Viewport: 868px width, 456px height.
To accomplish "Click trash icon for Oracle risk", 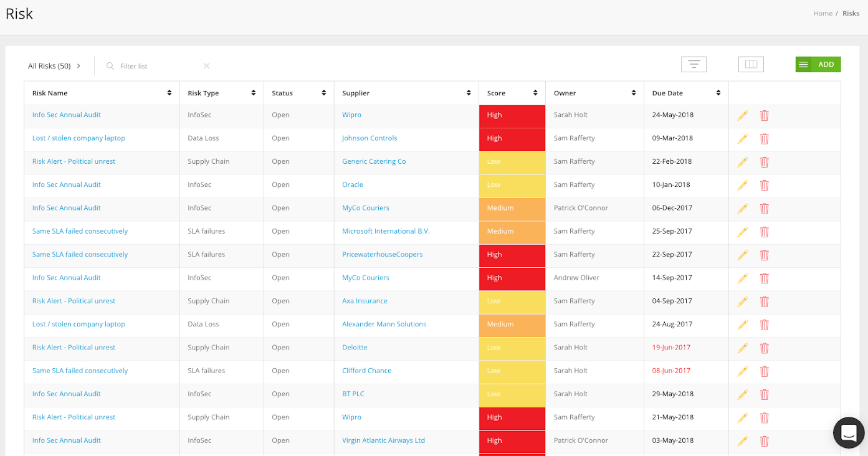I will (x=765, y=185).
